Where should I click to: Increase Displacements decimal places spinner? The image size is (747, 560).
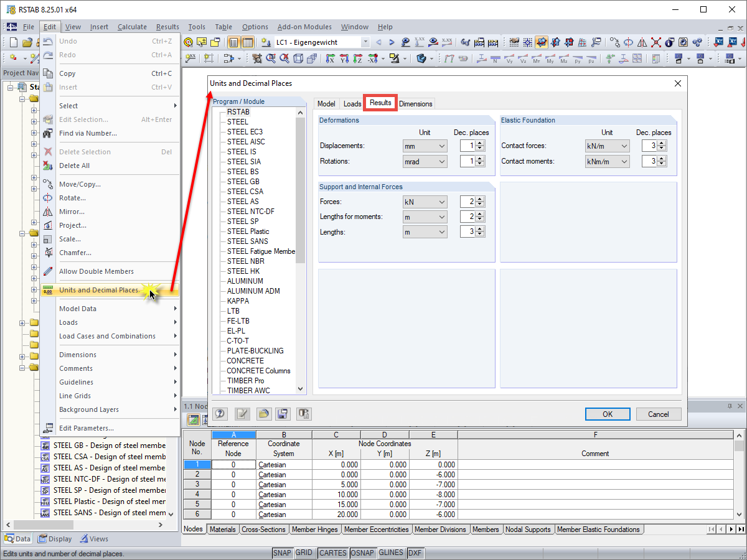480,143
